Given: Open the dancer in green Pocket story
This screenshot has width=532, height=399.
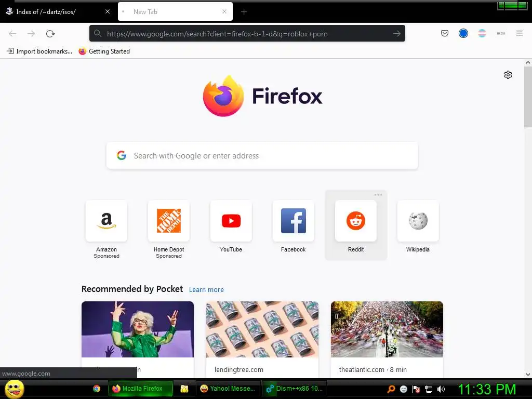Looking at the screenshot, I should 138,329.
